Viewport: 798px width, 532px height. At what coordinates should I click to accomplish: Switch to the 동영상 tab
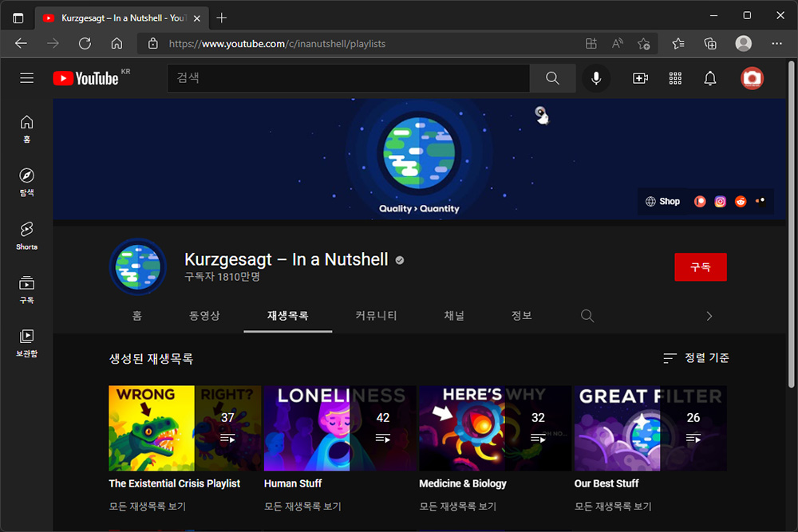pos(204,316)
